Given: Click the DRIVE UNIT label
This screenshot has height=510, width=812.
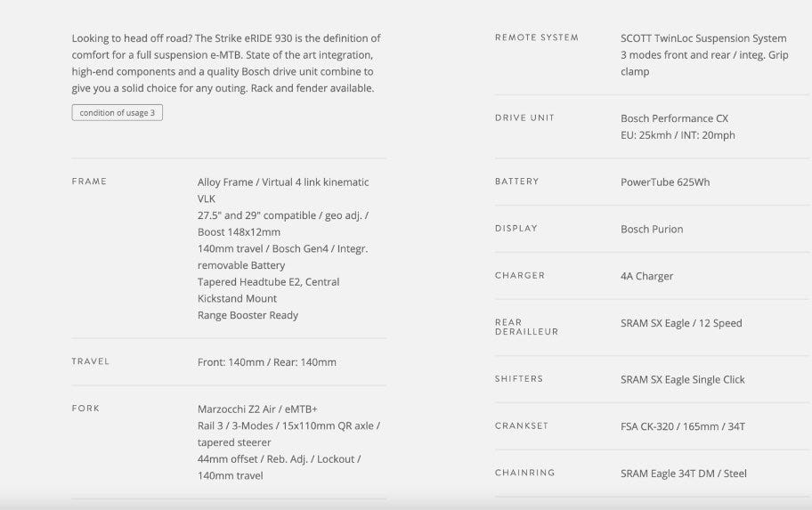Looking at the screenshot, I should pos(524,117).
